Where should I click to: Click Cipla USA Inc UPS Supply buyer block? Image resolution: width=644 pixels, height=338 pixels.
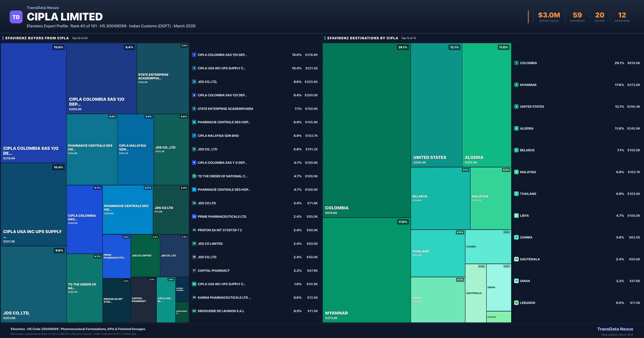(33, 205)
